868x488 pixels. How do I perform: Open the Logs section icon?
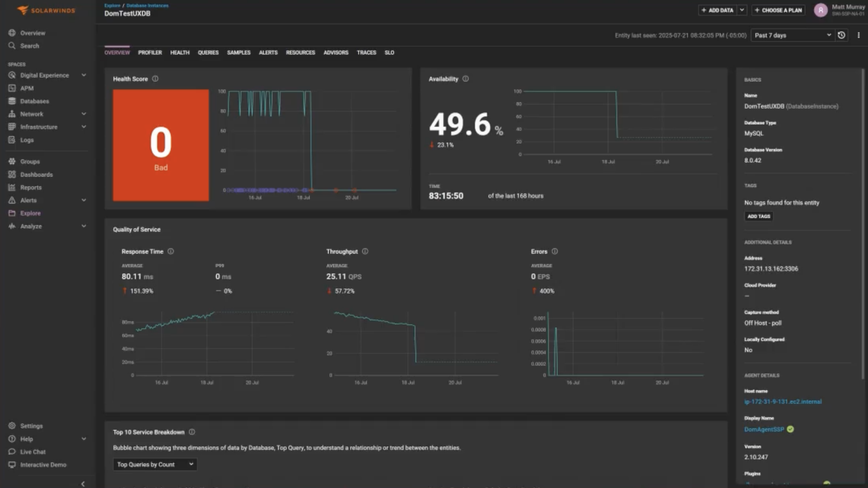pyautogui.click(x=12, y=140)
